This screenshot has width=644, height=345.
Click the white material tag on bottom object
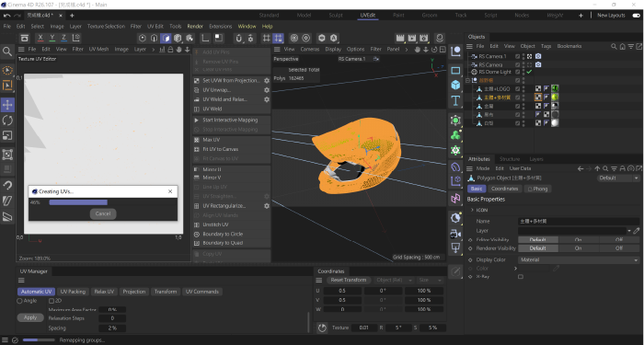click(x=555, y=122)
